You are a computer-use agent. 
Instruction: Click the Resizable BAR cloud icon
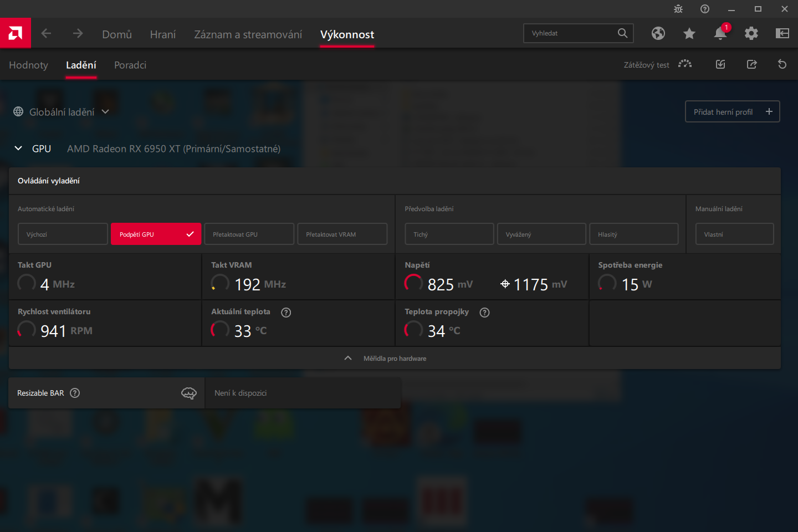pos(189,393)
